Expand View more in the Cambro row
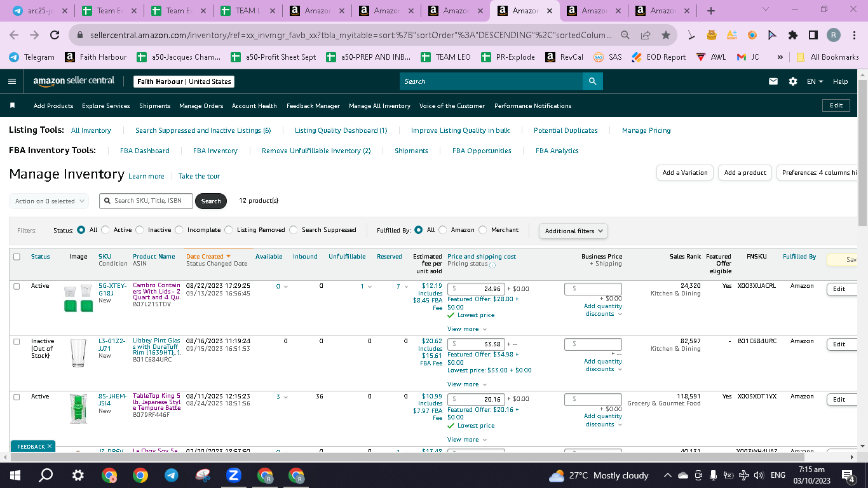Image resolution: width=868 pixels, height=488 pixels. 467,329
